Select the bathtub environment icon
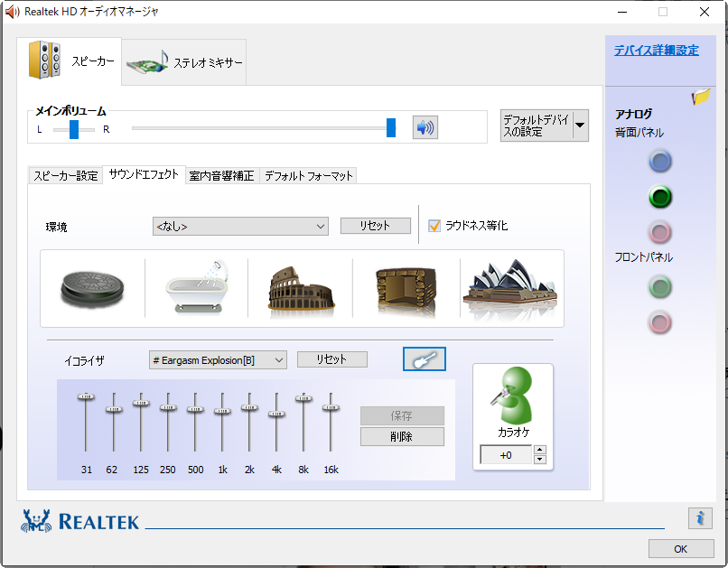The height and width of the screenshot is (568, 728). coord(197,288)
